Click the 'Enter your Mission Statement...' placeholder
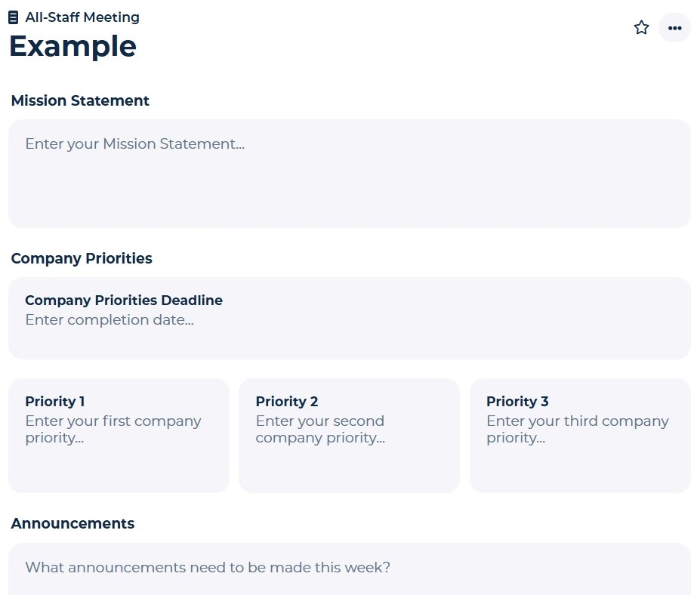 134,143
